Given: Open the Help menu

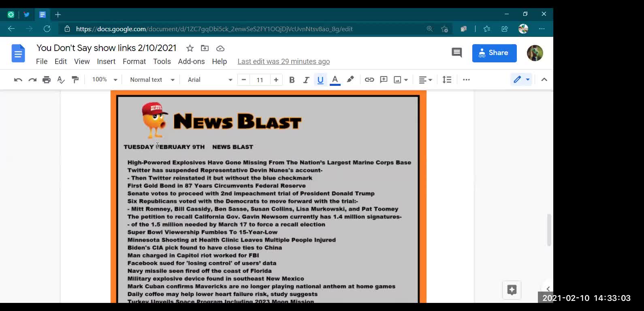Looking at the screenshot, I should 220,62.
